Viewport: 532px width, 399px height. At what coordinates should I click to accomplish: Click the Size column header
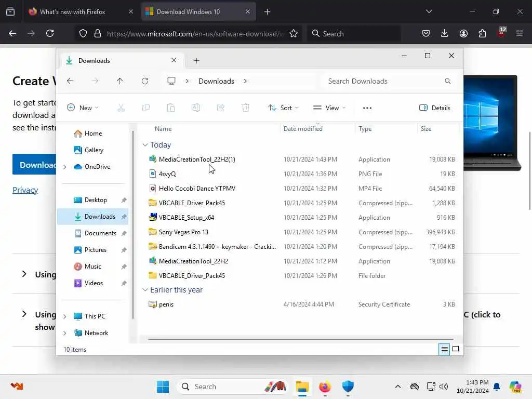pyautogui.click(x=426, y=129)
